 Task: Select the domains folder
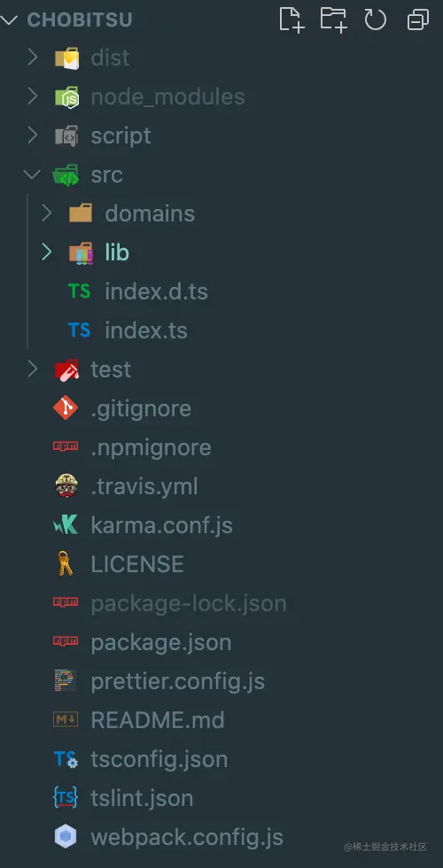[x=150, y=213]
